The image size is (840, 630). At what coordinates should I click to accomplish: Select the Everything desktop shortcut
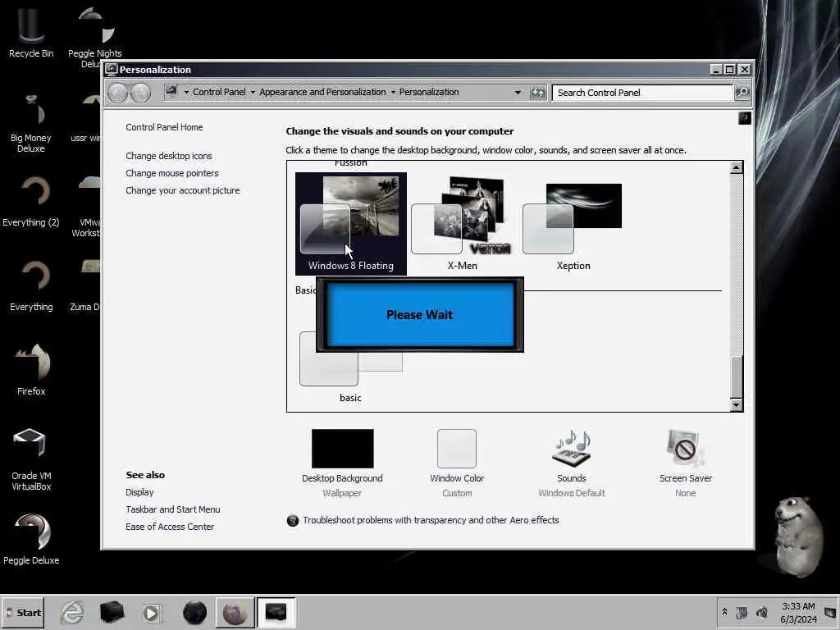[x=31, y=285]
